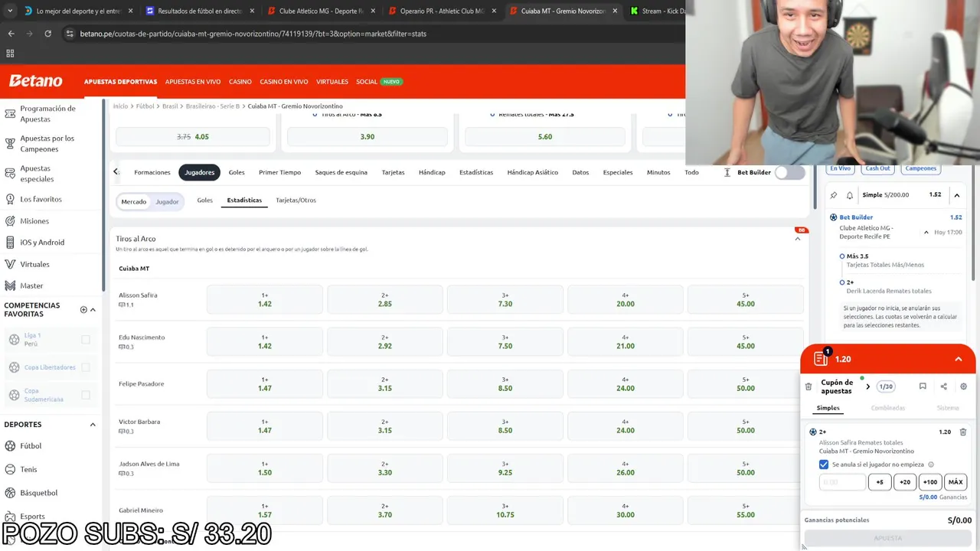Open Master sidebar icon
Image resolution: width=980 pixels, height=551 pixels.
click(x=10, y=285)
